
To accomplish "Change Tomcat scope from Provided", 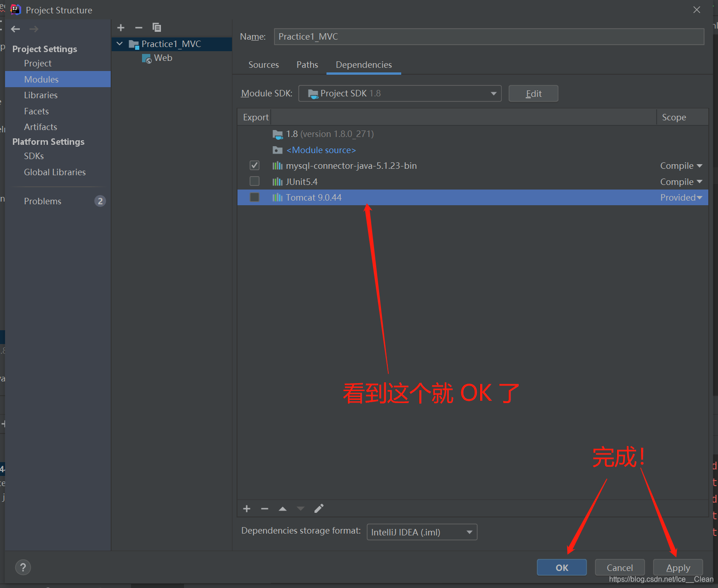I will (681, 197).
